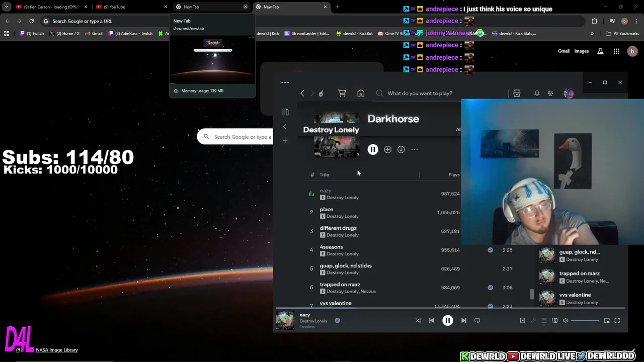The width and height of the screenshot is (644, 362).
Task: Open Spotify three-dot app menu
Action: [x=285, y=82]
